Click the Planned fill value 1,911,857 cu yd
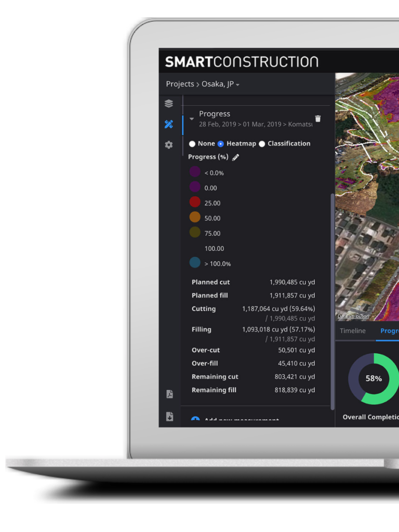 [x=292, y=296]
